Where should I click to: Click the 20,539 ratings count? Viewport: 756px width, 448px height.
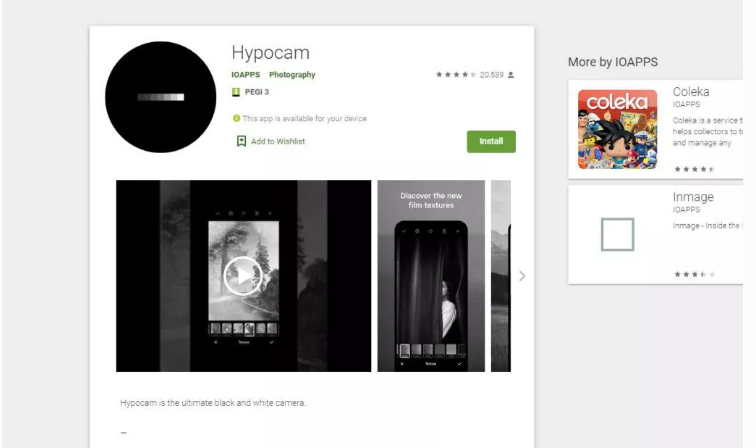pos(492,75)
